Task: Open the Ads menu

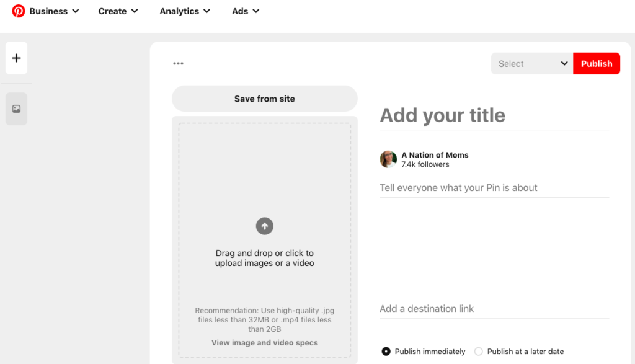Action: [246, 11]
